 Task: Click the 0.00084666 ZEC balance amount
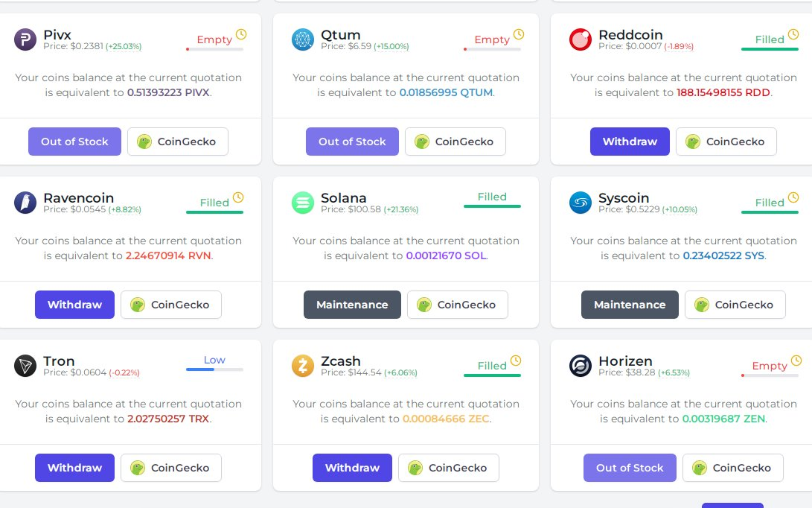pos(446,419)
